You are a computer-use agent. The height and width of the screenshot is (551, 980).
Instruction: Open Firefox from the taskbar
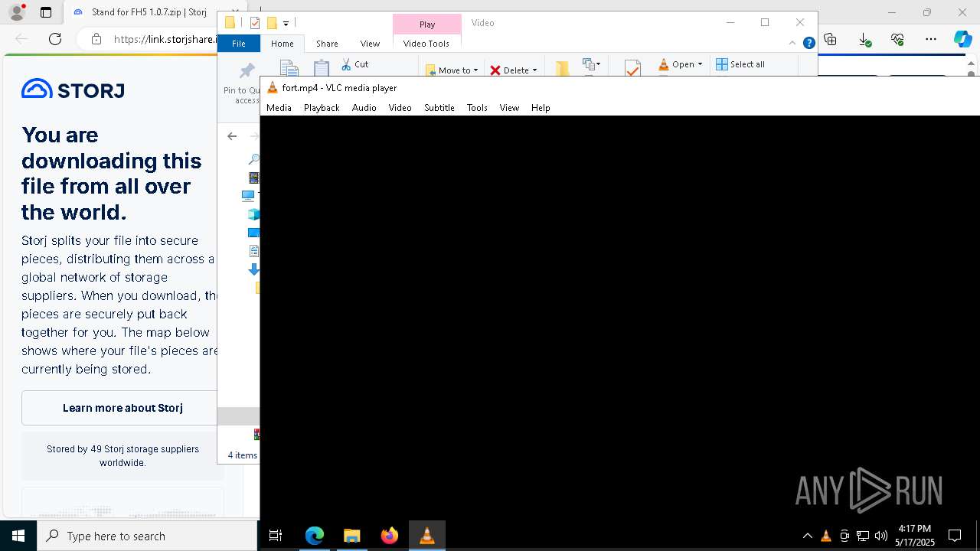(x=390, y=536)
